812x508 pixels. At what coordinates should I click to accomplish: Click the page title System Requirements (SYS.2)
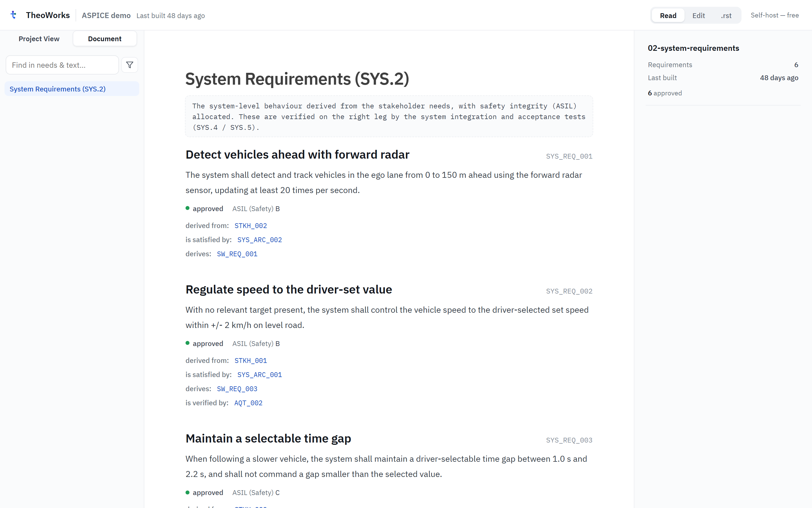[x=297, y=79]
